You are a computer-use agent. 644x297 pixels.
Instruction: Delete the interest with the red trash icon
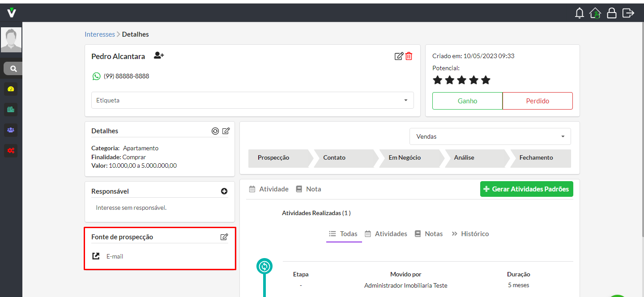409,56
